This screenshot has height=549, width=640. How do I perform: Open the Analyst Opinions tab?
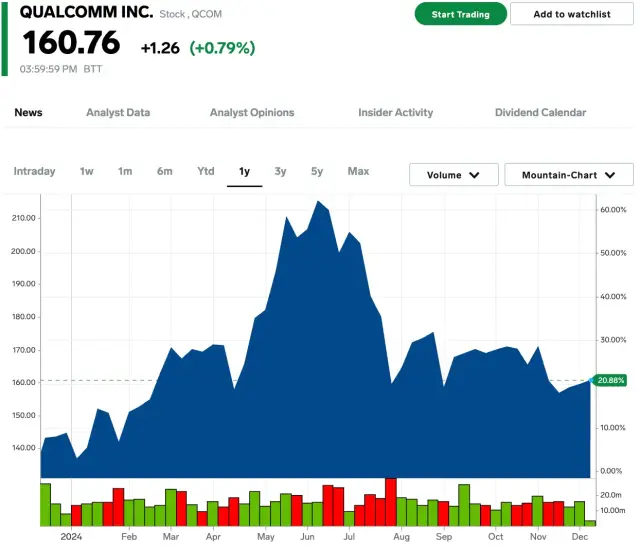pos(252,113)
